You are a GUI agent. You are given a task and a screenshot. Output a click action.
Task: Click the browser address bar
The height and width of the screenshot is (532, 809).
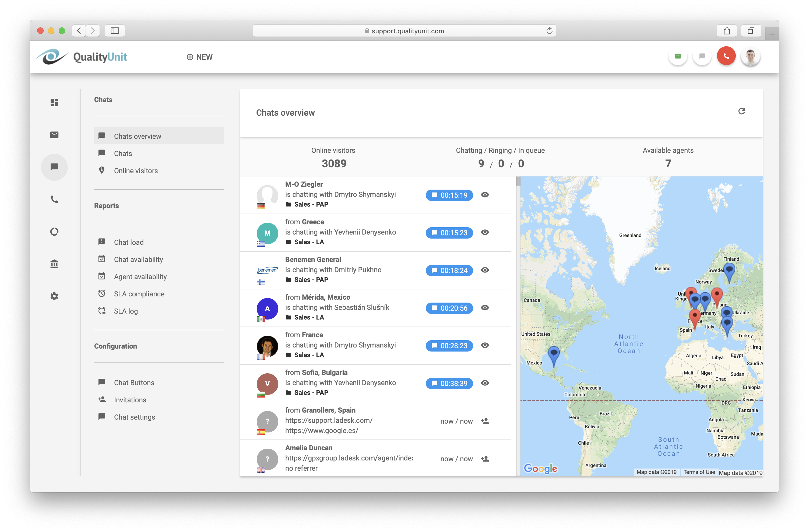[404, 31]
